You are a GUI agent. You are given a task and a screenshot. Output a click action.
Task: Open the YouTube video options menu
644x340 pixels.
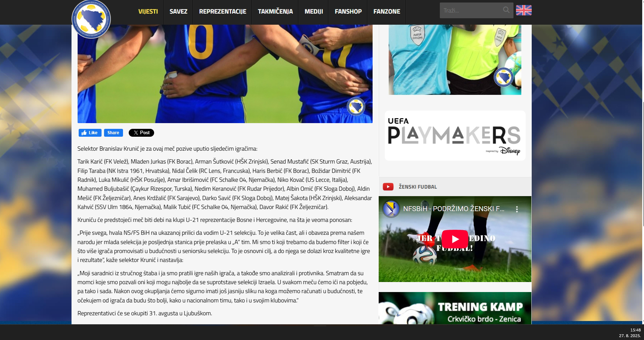tap(517, 209)
